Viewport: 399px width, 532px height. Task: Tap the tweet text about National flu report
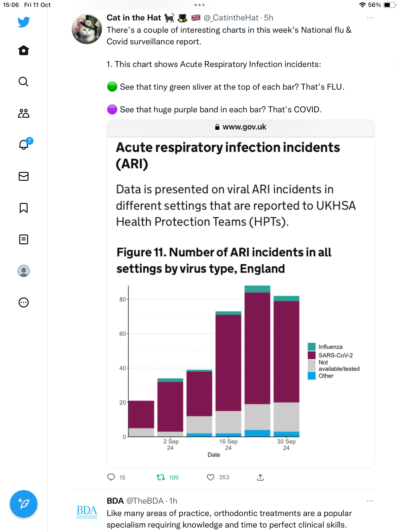click(x=229, y=36)
